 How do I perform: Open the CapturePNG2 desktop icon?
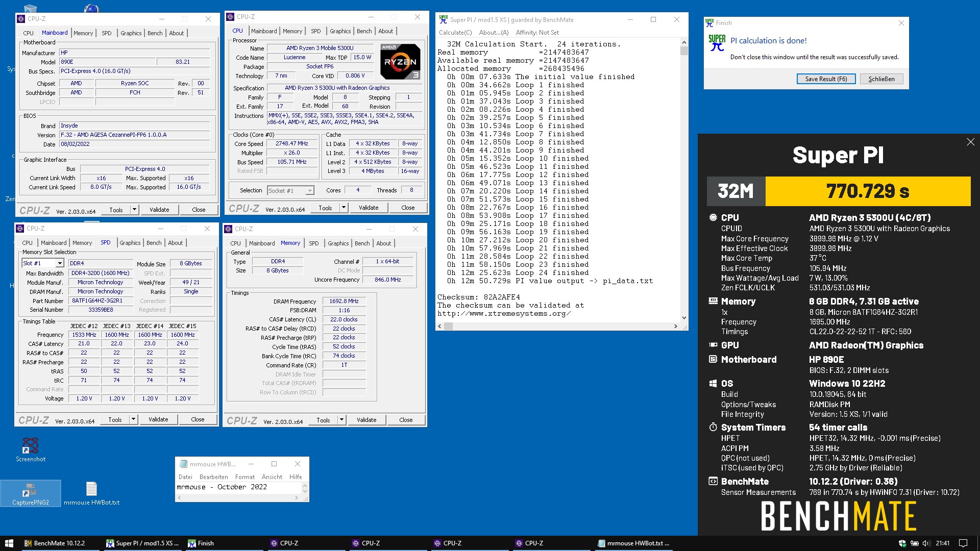[31, 493]
